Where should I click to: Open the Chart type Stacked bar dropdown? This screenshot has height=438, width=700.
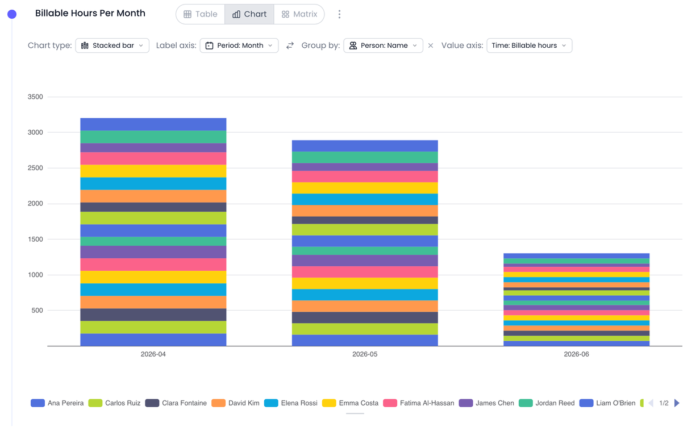[x=112, y=46]
